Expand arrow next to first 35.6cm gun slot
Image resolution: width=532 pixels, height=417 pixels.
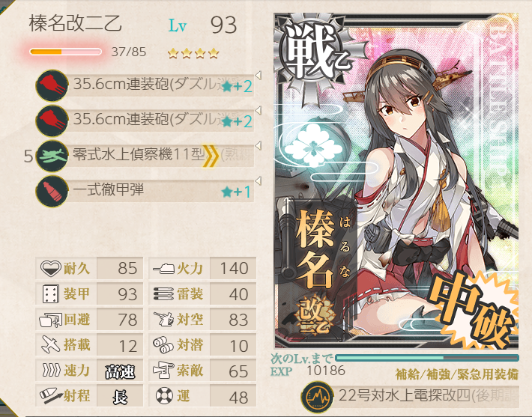click(259, 76)
